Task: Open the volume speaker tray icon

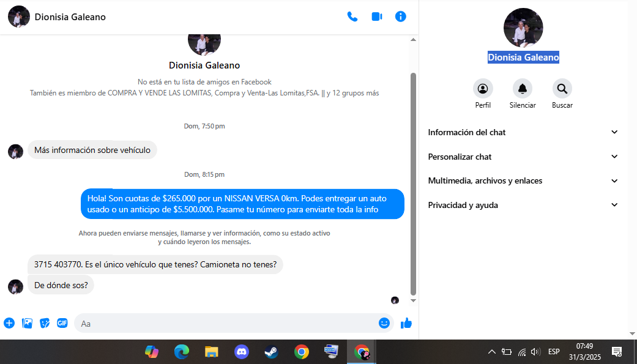Action: pos(536,352)
